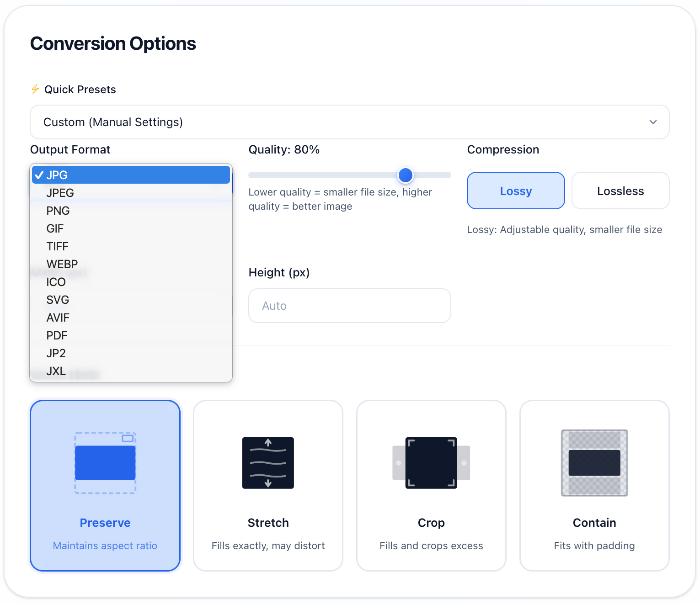Select Lossy compression

[516, 191]
